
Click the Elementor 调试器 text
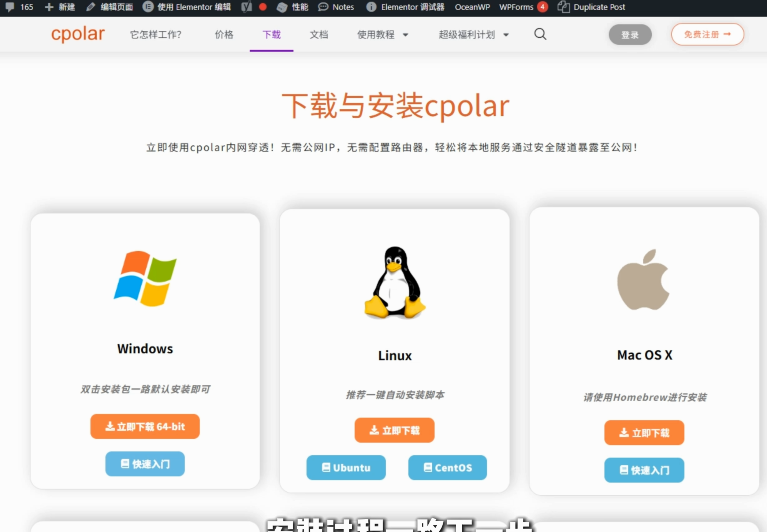413,7
